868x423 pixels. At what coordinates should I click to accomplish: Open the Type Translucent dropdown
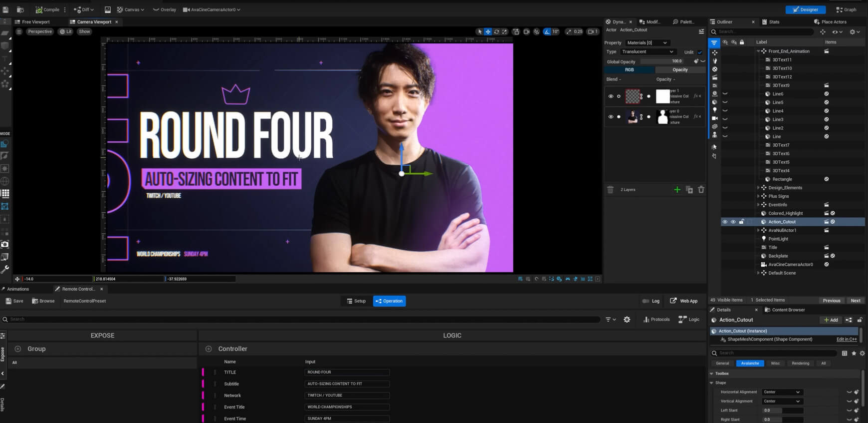click(x=648, y=52)
